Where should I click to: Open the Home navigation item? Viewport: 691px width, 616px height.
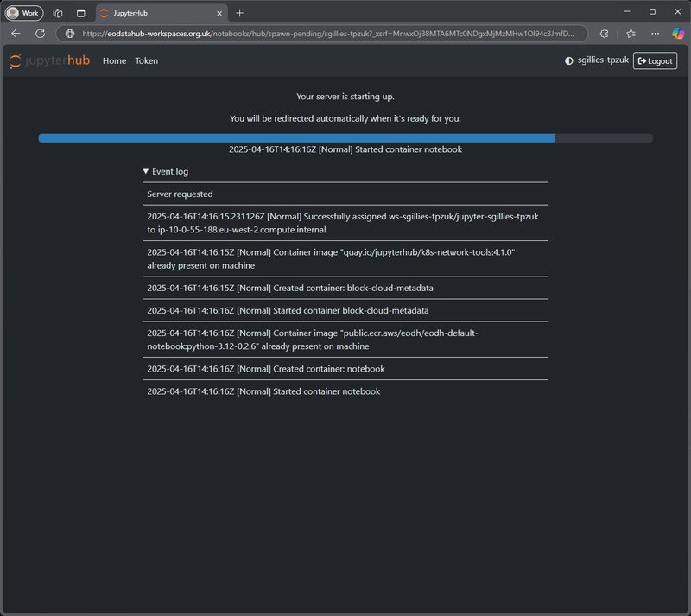tap(114, 60)
